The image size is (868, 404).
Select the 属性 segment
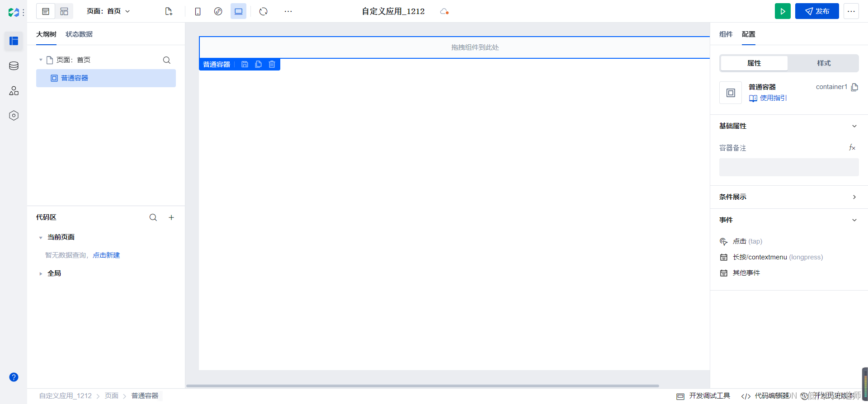(x=754, y=63)
